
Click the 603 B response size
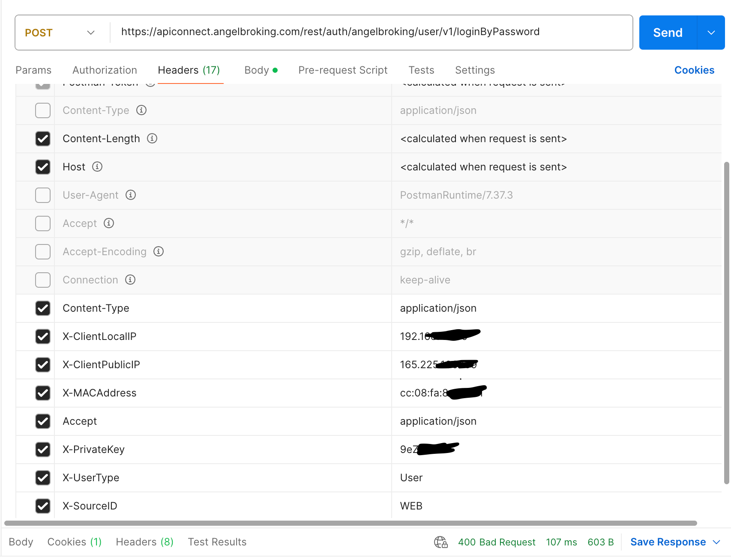click(600, 542)
